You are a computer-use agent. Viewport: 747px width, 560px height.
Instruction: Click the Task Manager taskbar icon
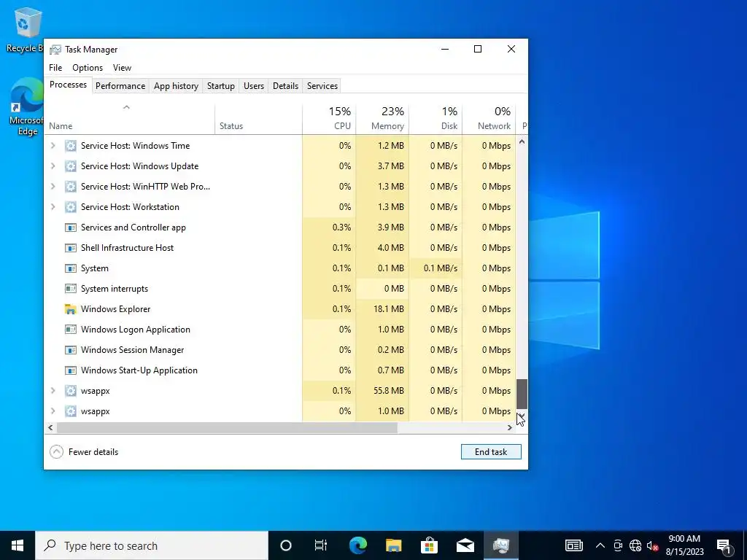[x=501, y=545]
